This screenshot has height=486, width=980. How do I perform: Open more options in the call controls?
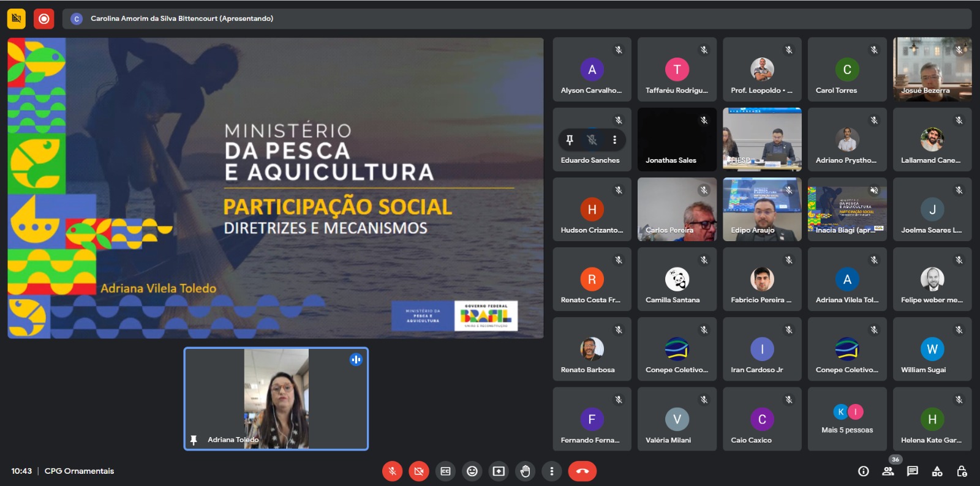(x=552, y=471)
